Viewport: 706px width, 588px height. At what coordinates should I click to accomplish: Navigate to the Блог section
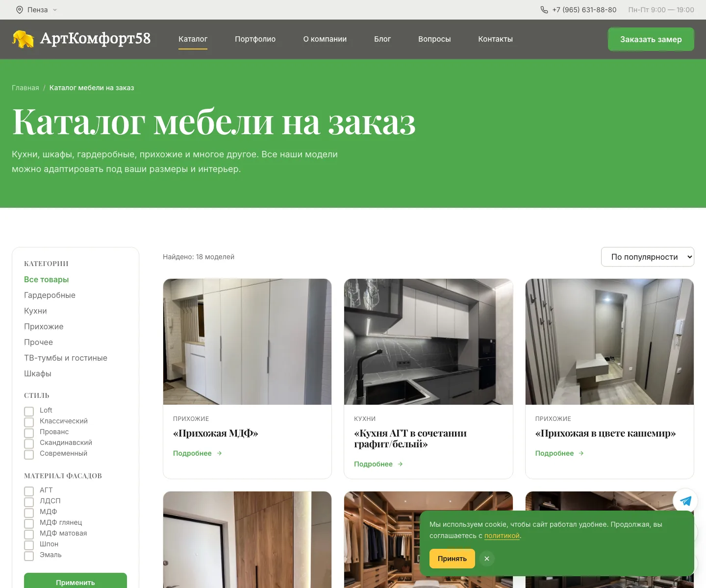pos(382,39)
